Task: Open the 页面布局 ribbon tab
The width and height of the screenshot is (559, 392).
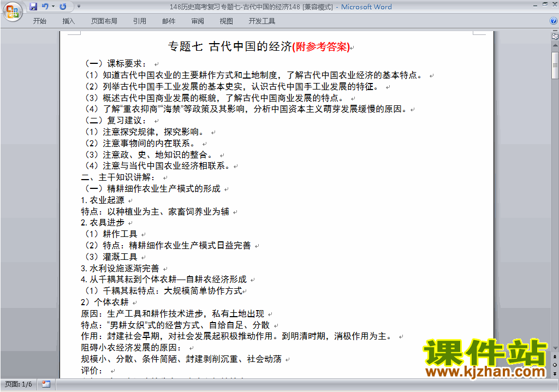Action: click(104, 21)
